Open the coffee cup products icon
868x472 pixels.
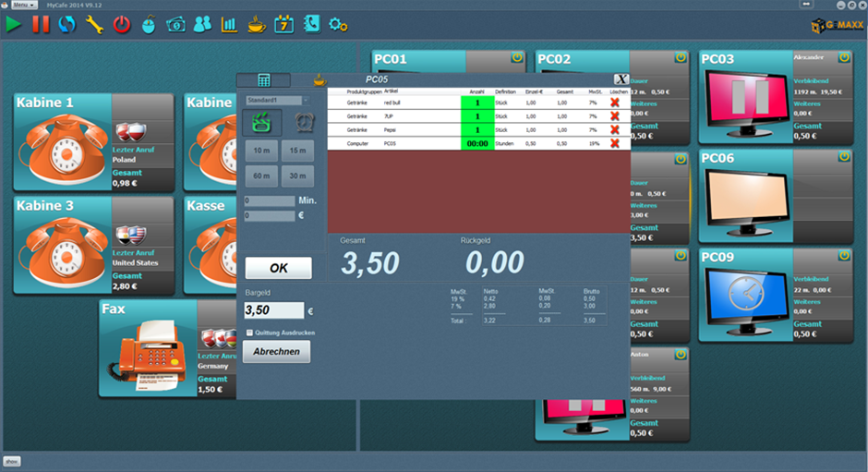coord(257,25)
